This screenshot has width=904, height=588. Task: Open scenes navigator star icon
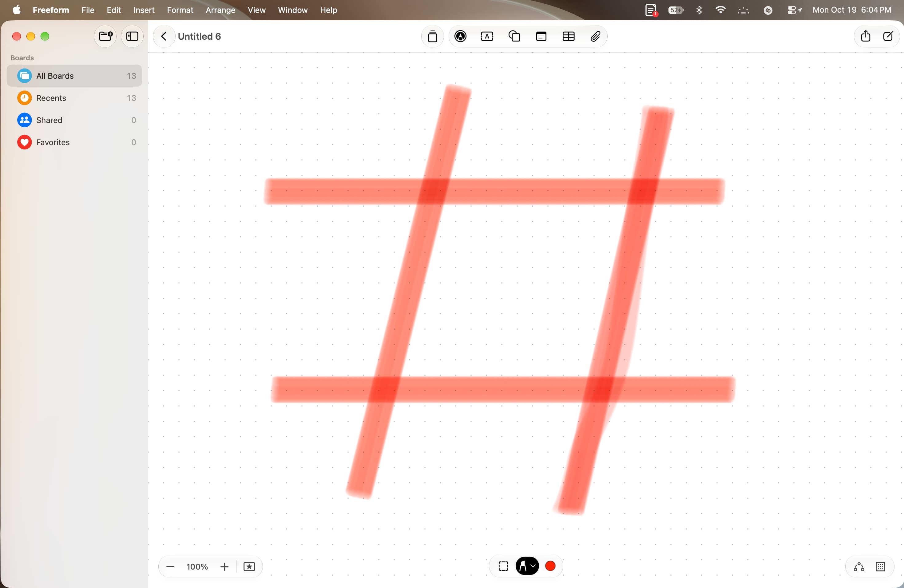[x=249, y=567]
